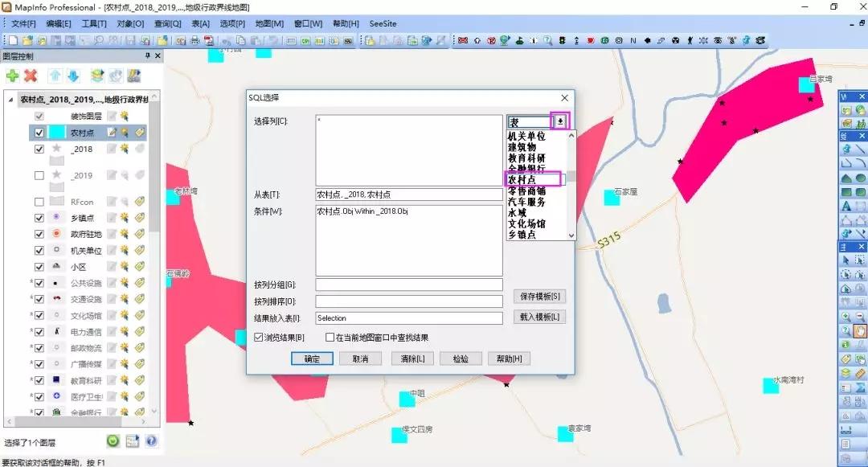Image resolution: width=868 pixels, height=467 pixels.
Task: Toggle visibility checkbox for _2018 layer
Action: click(39, 149)
